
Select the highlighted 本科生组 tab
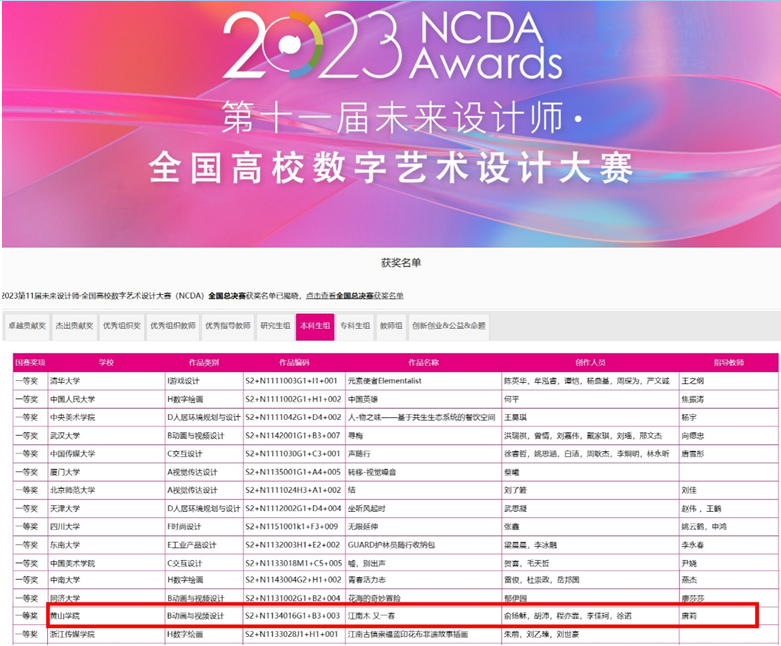(x=315, y=326)
